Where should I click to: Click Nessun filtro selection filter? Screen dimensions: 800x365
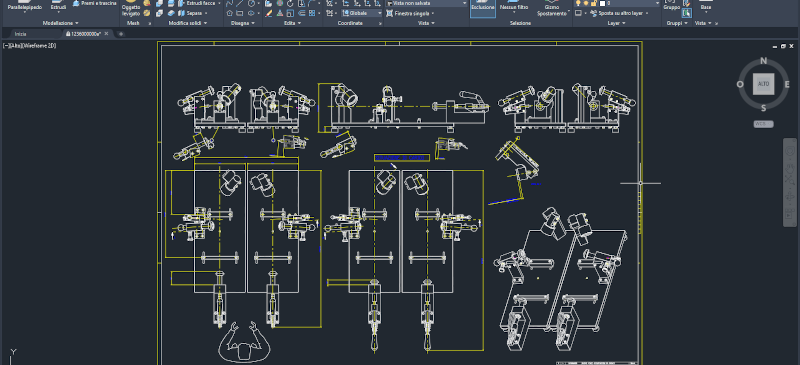pyautogui.click(x=514, y=7)
